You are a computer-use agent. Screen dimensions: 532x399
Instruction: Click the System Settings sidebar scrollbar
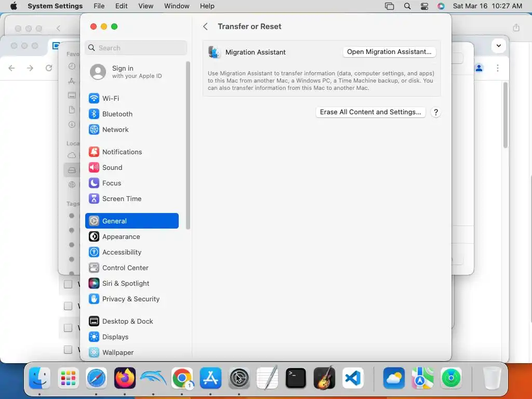[x=188, y=145]
